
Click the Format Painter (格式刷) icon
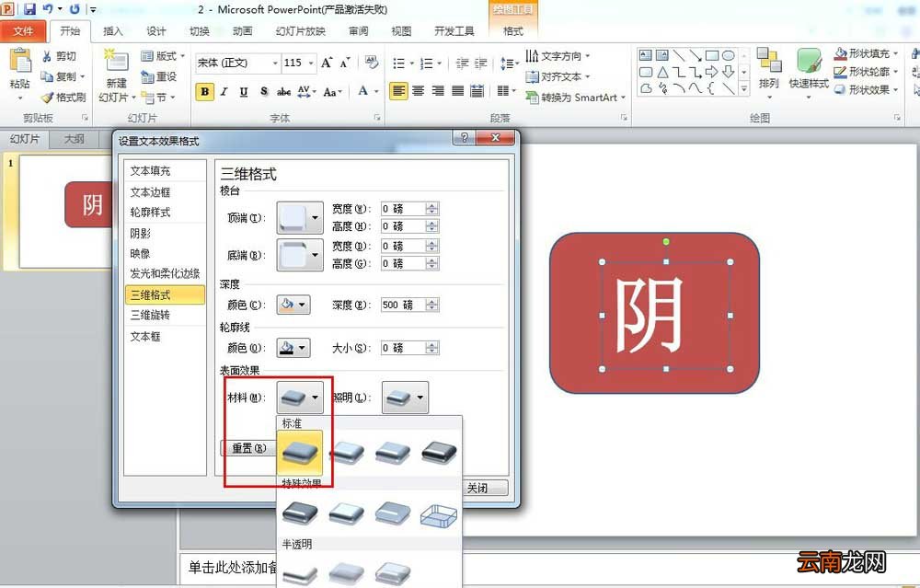(x=47, y=97)
